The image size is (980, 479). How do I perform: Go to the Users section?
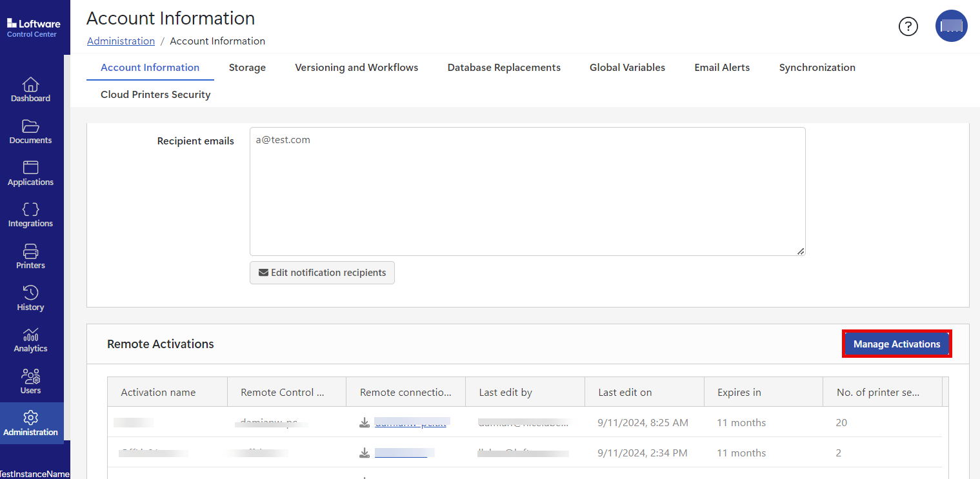point(30,382)
